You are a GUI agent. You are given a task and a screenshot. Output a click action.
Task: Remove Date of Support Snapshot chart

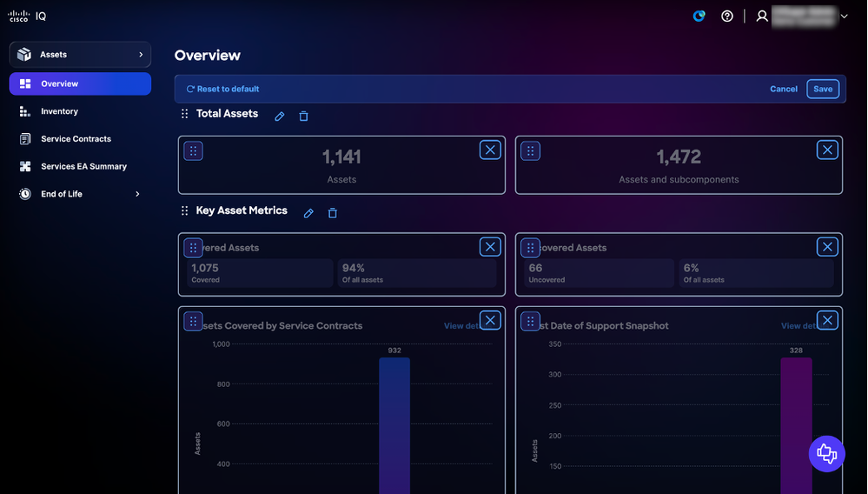click(x=827, y=320)
